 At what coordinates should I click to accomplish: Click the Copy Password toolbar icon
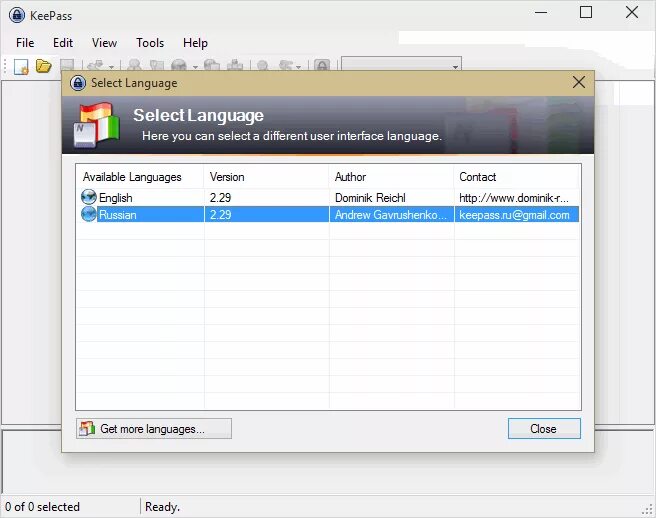(x=156, y=65)
